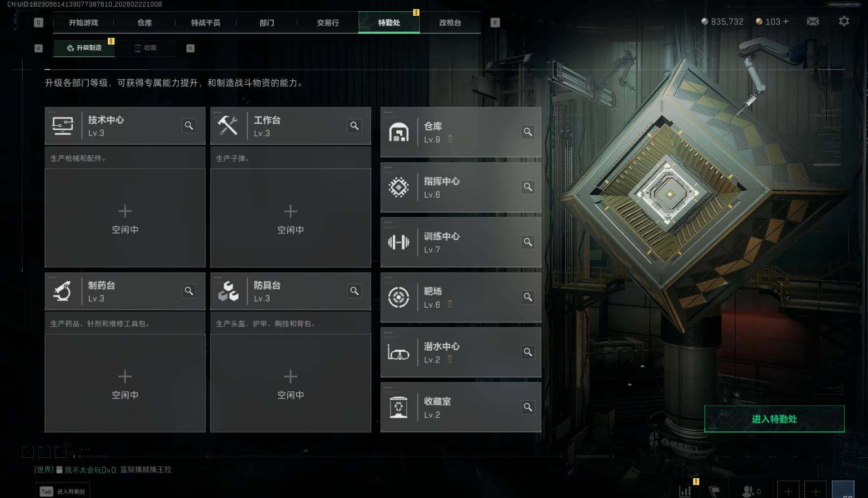
Task: Click the magnifier icon on 技术中心 card
Action: coord(189,126)
